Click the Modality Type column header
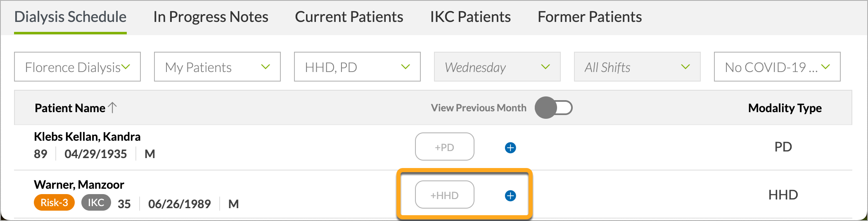868x221 pixels. (x=785, y=108)
